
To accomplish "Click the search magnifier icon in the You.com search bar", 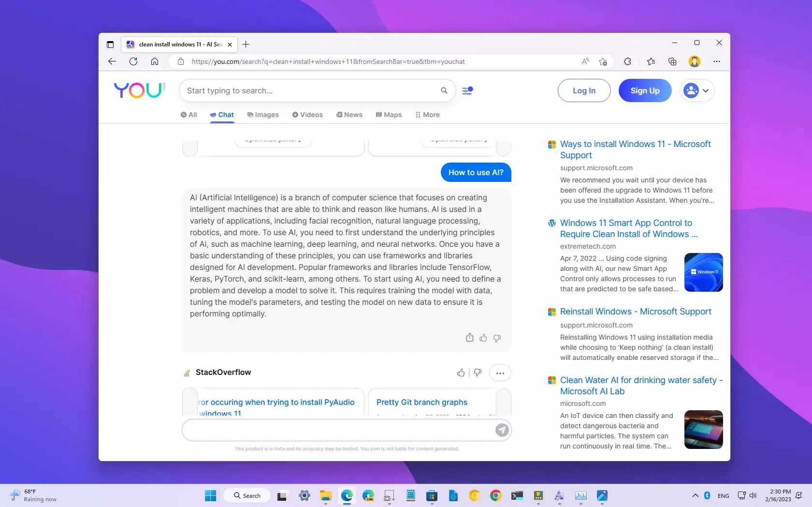I will [444, 90].
